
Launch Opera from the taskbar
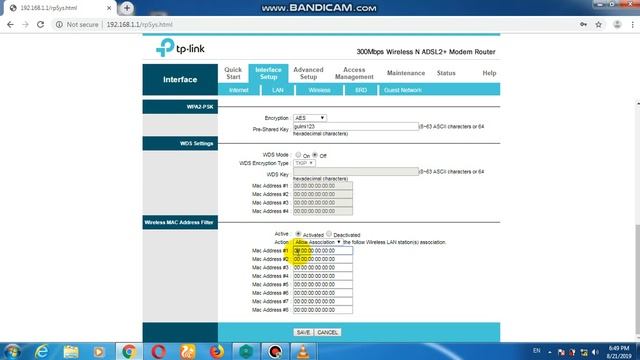point(158,351)
